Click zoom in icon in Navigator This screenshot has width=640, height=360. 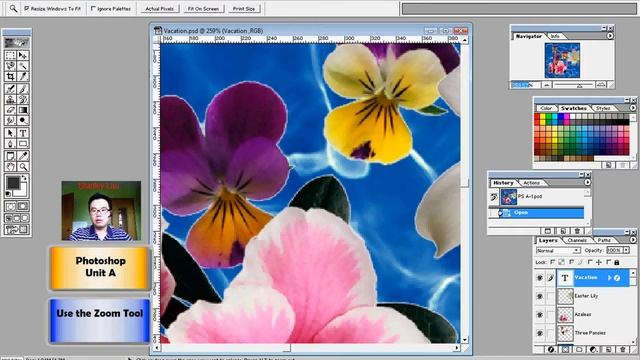[601, 85]
